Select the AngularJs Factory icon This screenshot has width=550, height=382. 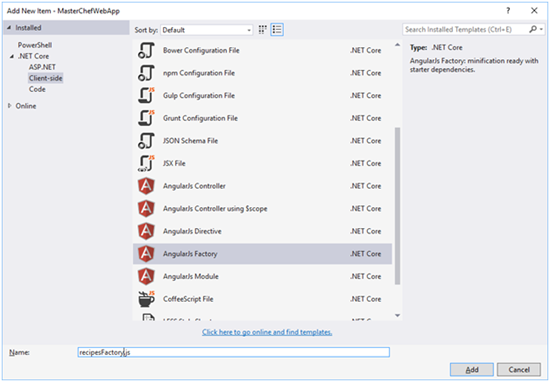coord(146,254)
